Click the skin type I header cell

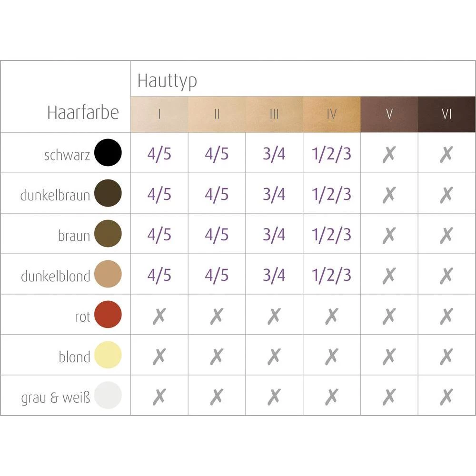click(159, 115)
